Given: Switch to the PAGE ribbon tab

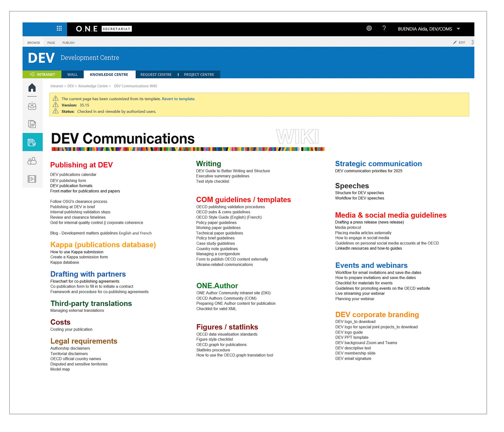Looking at the screenshot, I should (51, 43).
